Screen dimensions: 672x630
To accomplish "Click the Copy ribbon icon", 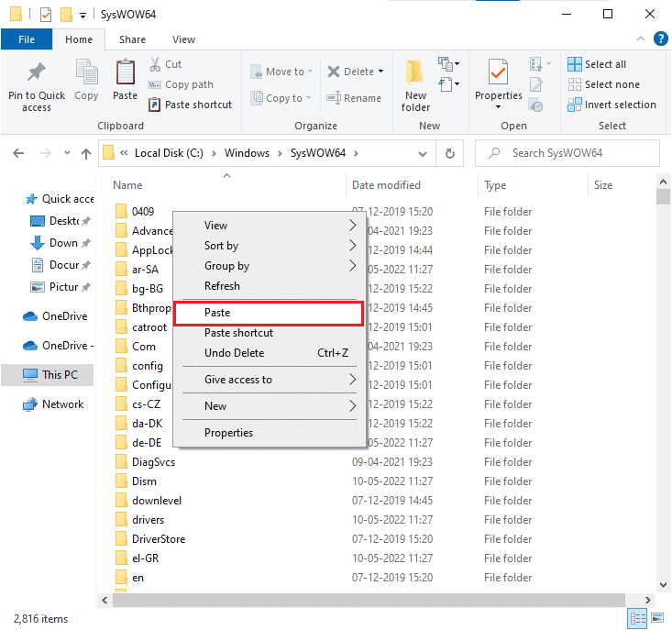I will pos(86,72).
